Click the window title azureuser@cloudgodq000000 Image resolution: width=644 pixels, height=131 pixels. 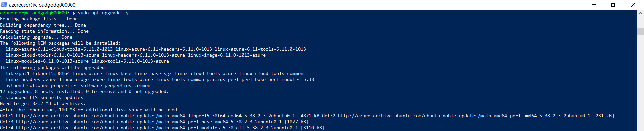tap(45, 5)
